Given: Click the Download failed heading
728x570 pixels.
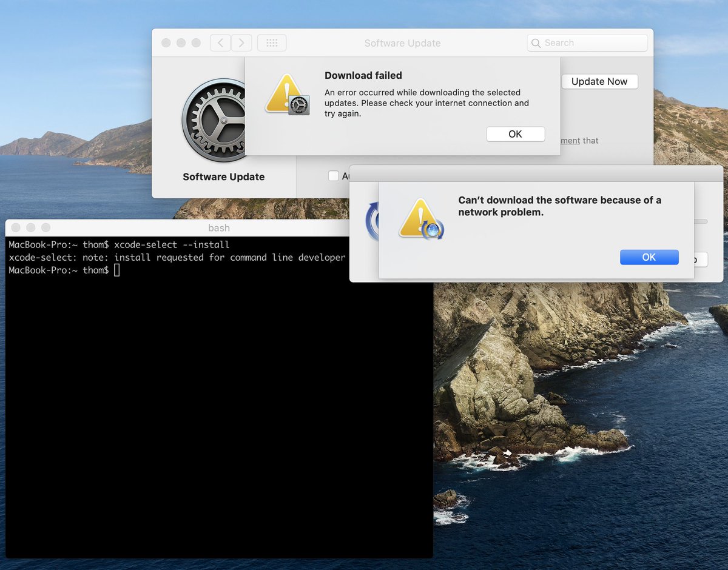Looking at the screenshot, I should tap(363, 76).
